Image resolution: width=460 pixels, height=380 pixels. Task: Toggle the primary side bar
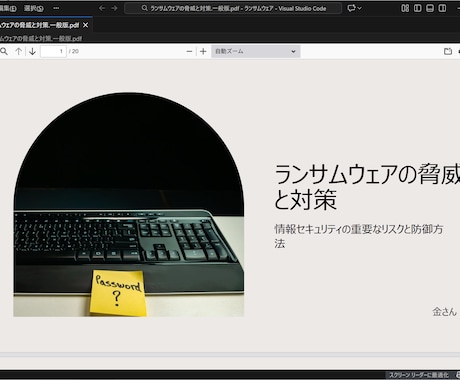click(417, 8)
